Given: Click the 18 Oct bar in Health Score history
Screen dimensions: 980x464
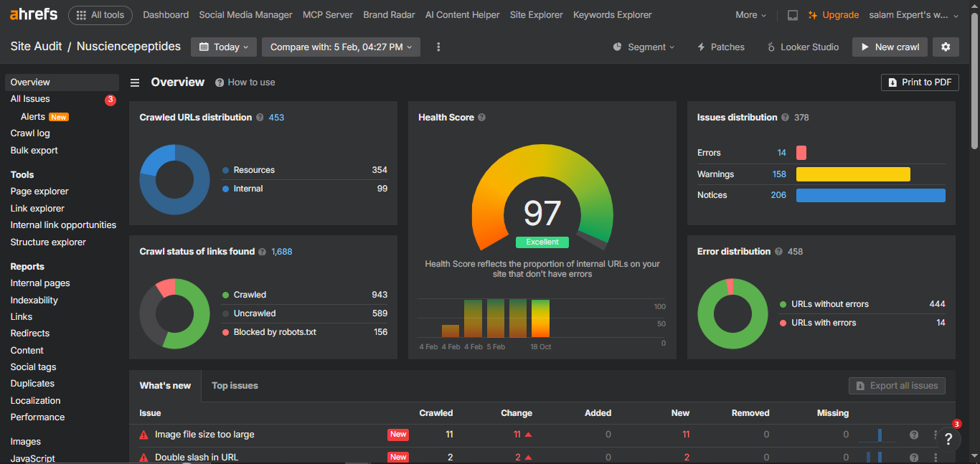Looking at the screenshot, I should 540,318.
